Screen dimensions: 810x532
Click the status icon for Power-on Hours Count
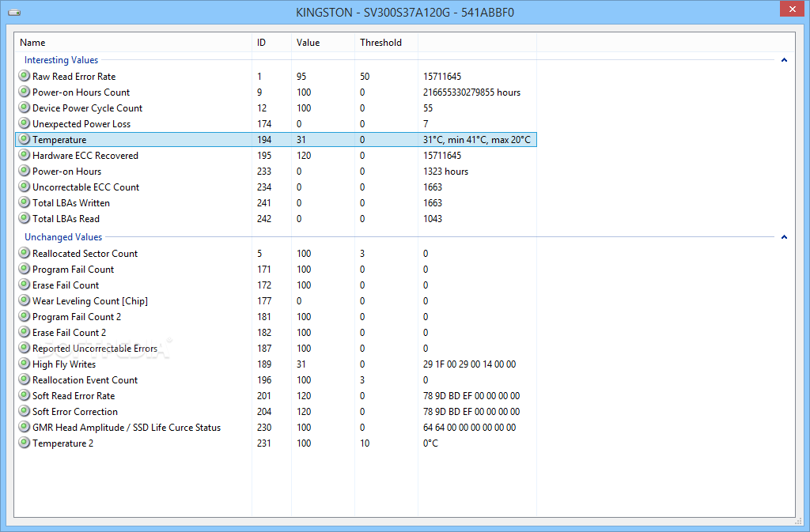point(25,92)
